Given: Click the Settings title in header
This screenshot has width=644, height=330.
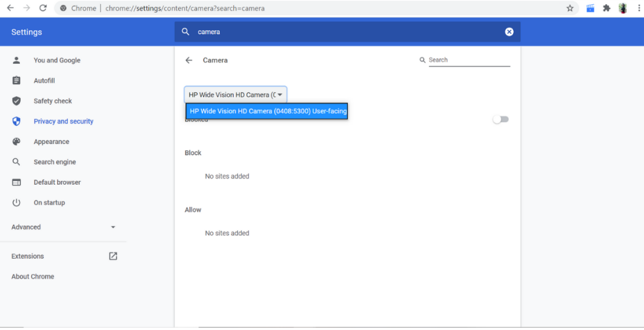Looking at the screenshot, I should click(27, 32).
